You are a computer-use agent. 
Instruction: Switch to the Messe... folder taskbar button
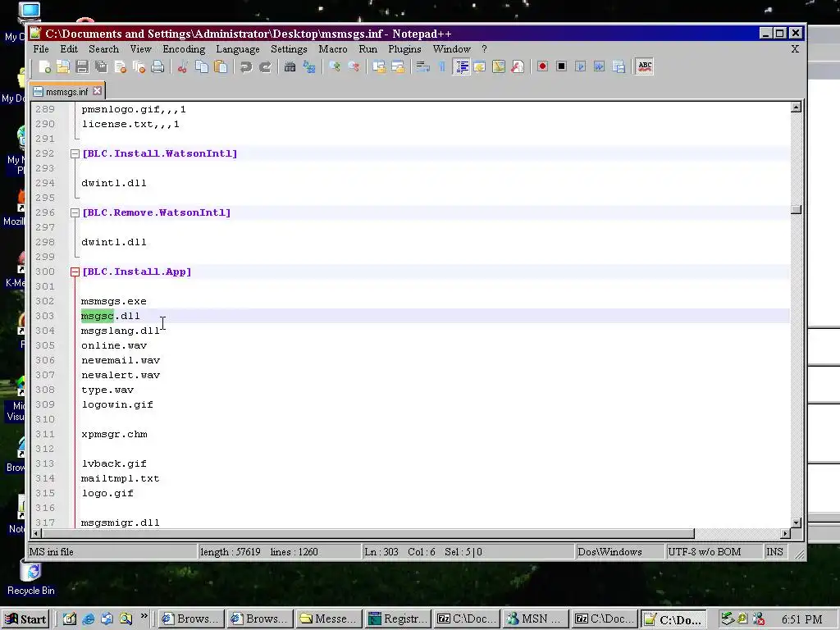328,619
